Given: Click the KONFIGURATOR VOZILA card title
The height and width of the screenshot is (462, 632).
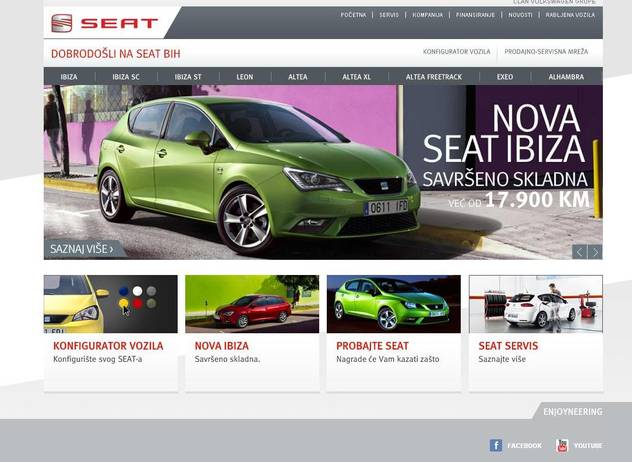Looking at the screenshot, I should (x=108, y=346).
